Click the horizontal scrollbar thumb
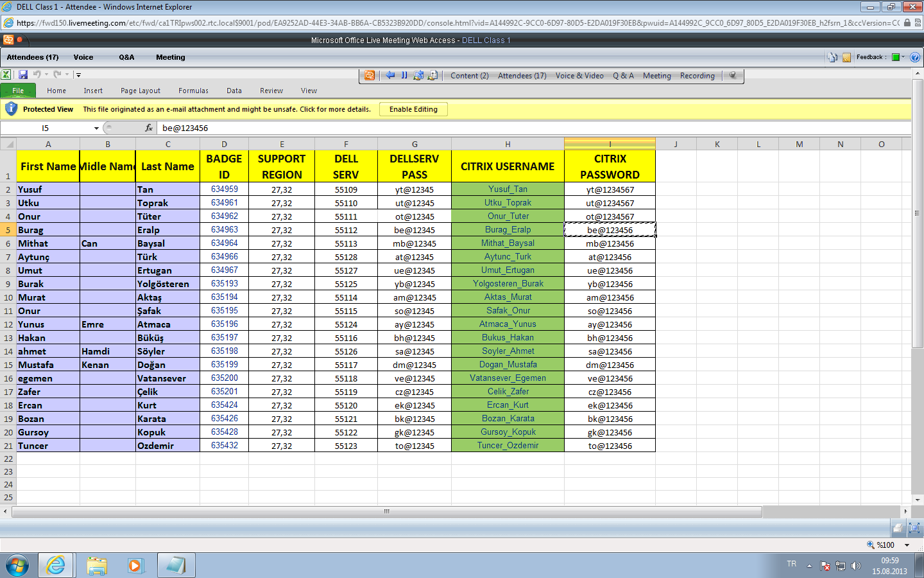 (387, 512)
